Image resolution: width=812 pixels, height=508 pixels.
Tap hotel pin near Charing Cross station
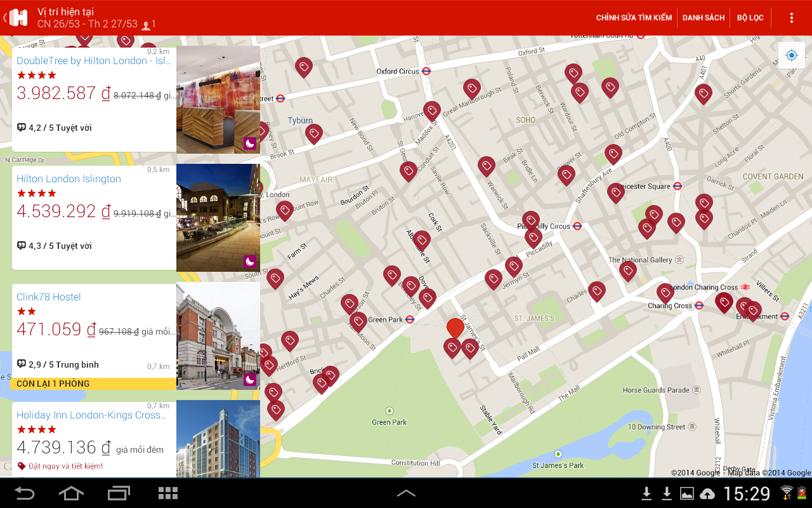[665, 293]
